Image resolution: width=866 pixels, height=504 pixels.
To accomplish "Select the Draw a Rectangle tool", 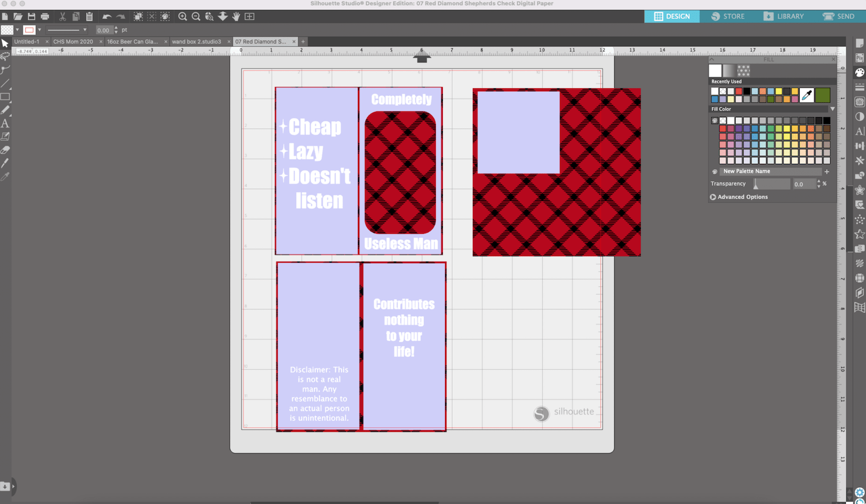I will (x=5, y=96).
